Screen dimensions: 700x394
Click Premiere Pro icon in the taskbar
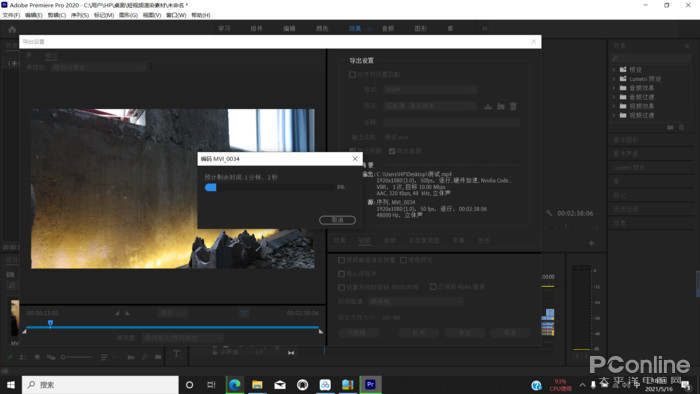[x=370, y=385]
